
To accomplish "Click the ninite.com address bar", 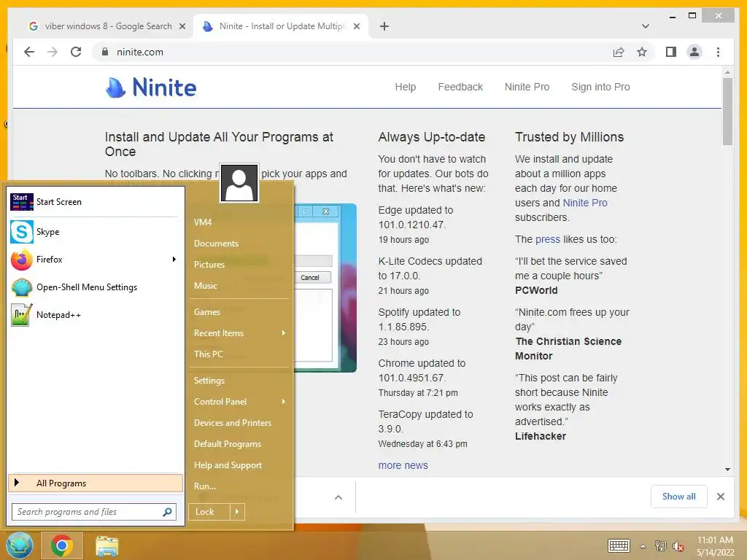I will [x=352, y=52].
